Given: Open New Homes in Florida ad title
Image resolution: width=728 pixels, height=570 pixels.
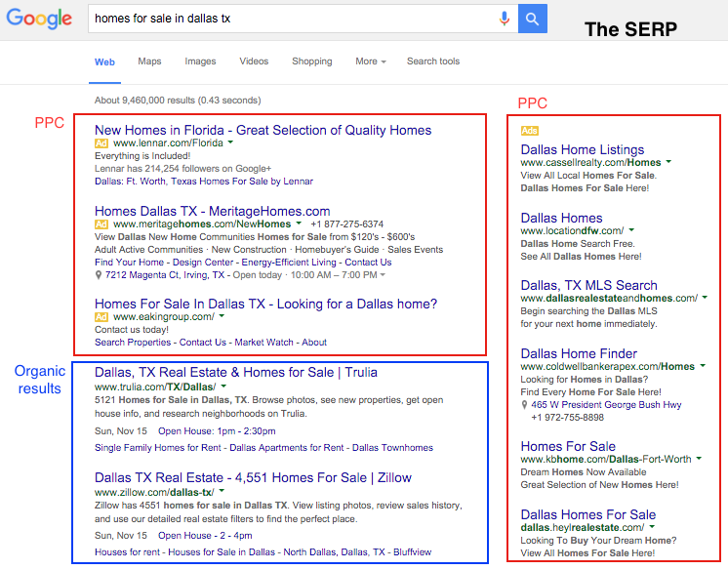Looking at the screenshot, I should (x=263, y=130).
